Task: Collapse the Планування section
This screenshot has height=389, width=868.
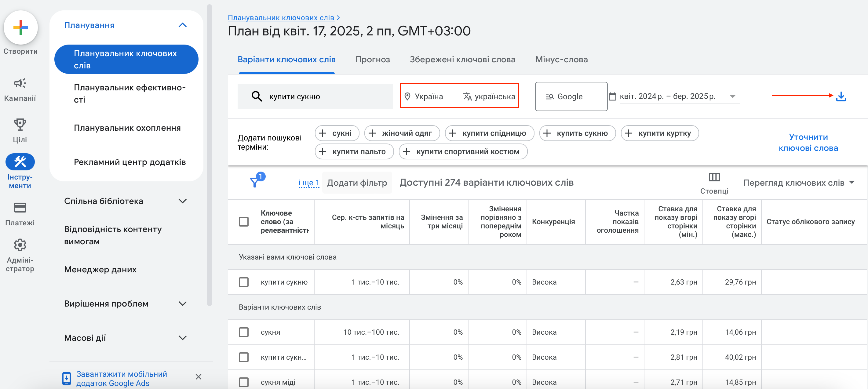Action: pos(182,25)
